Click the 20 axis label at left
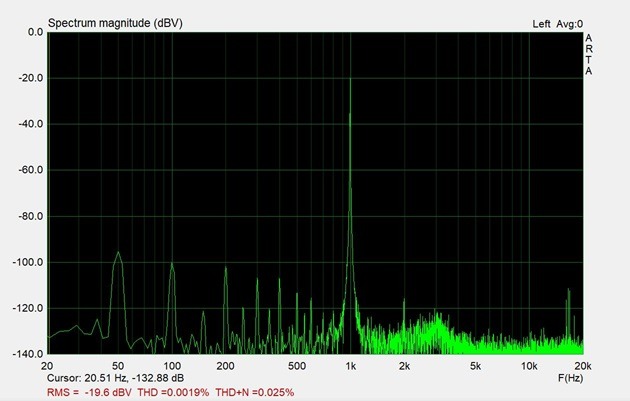The width and height of the screenshot is (630, 401). pyautogui.click(x=47, y=366)
